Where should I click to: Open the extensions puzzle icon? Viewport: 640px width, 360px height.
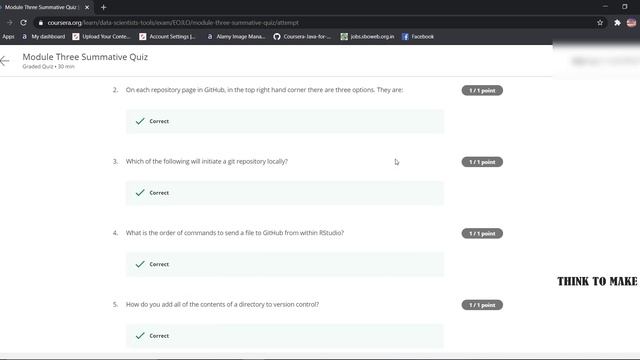(x=617, y=23)
